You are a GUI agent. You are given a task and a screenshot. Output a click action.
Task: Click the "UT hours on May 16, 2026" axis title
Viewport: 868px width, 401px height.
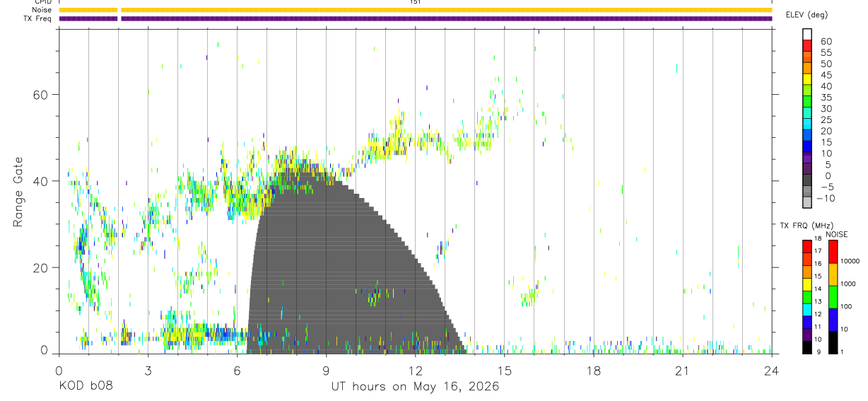(x=416, y=386)
